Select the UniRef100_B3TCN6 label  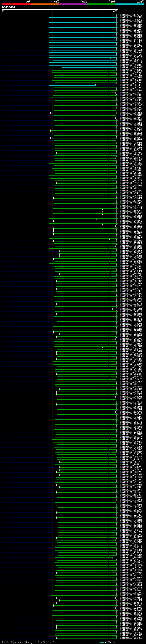pyautogui.click(x=131, y=309)
